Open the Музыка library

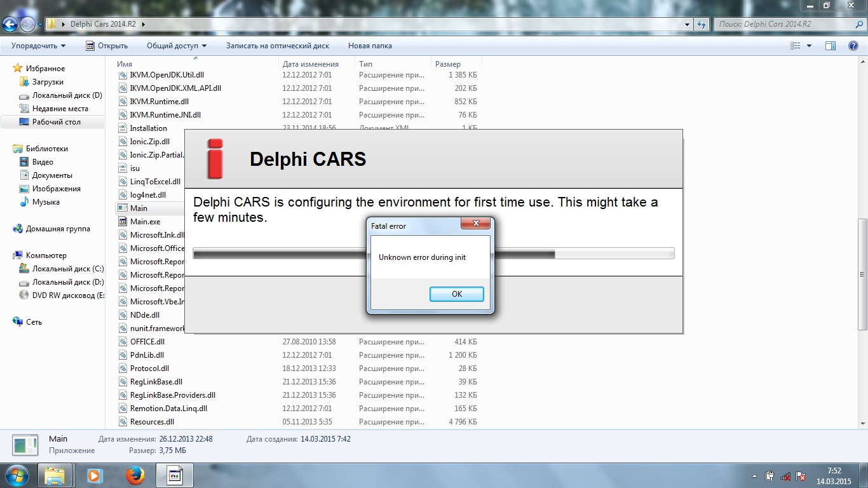tap(46, 202)
